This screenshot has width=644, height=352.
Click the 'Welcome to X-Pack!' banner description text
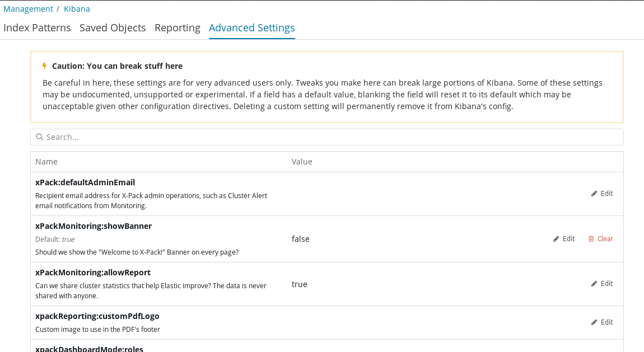pos(137,252)
